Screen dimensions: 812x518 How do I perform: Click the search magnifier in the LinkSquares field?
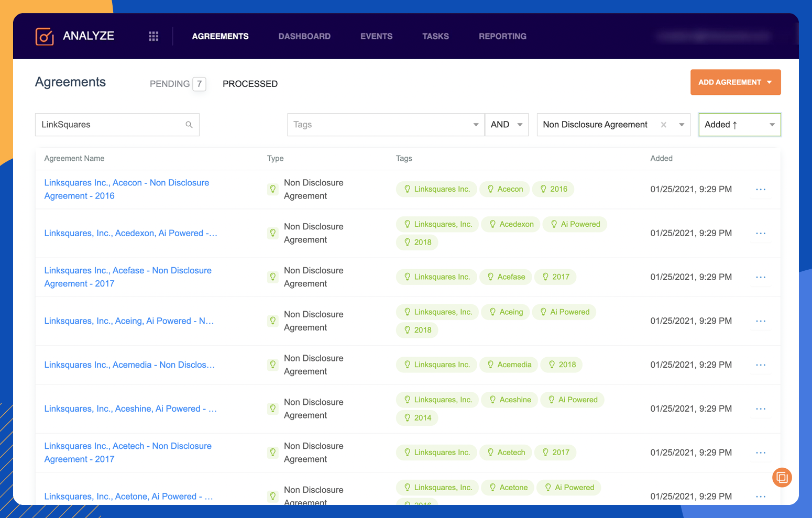189,125
